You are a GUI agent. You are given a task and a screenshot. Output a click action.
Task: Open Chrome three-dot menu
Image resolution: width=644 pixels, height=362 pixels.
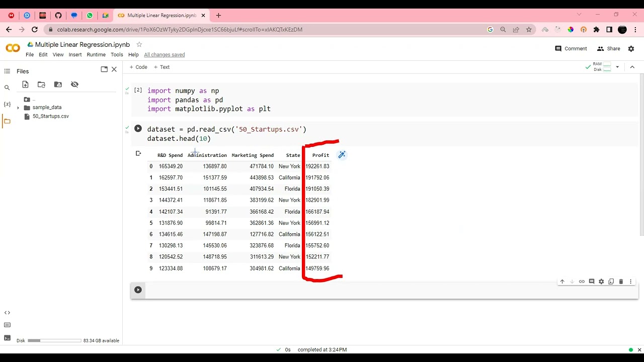(x=636, y=30)
